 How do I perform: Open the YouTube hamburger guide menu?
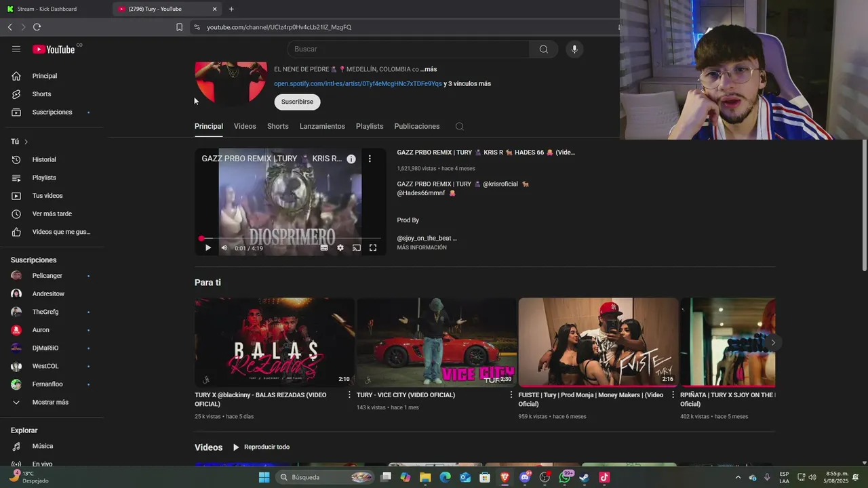pyautogui.click(x=16, y=49)
